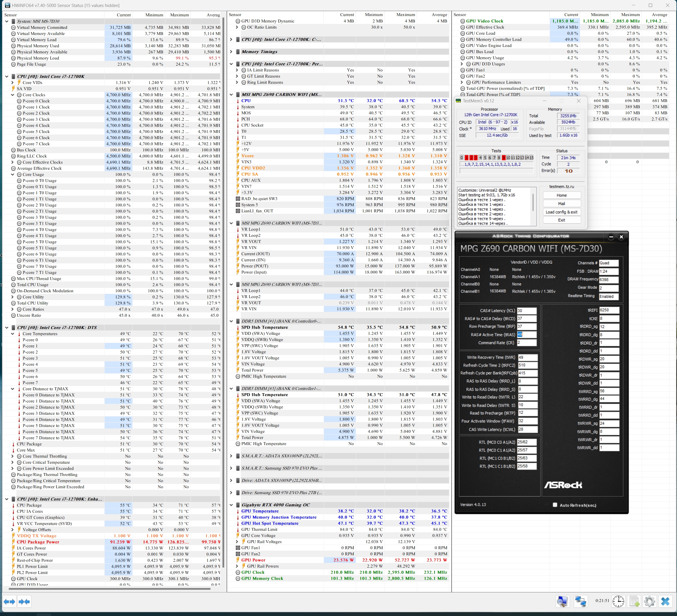Click the shrink columns arrows icon
677x616 pixels.
coord(24,601)
